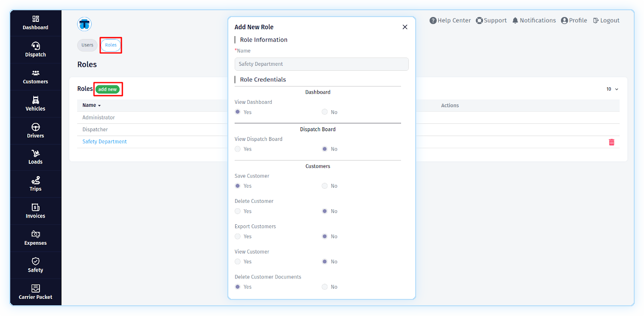Switch to the Roles tab
644x316 pixels.
click(x=111, y=45)
